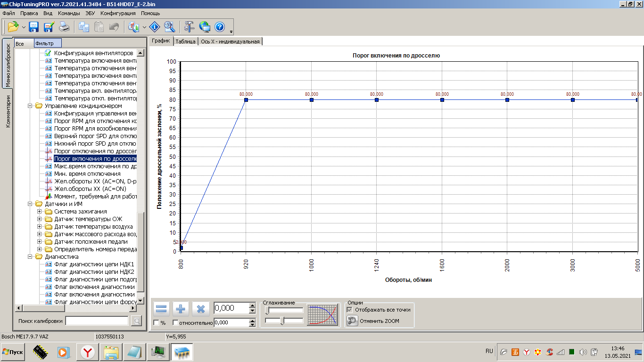The height and width of the screenshot is (362, 644).
Task: Click the blue info diamond icon
Action: point(154,27)
